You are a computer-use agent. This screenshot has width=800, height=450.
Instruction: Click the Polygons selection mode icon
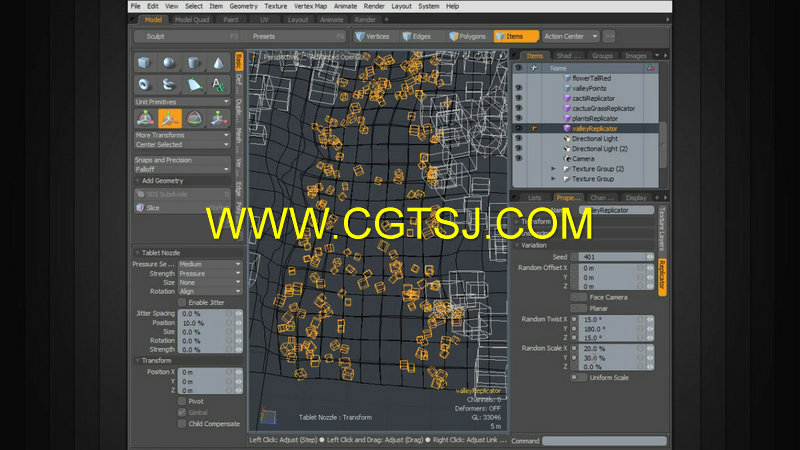(x=453, y=36)
